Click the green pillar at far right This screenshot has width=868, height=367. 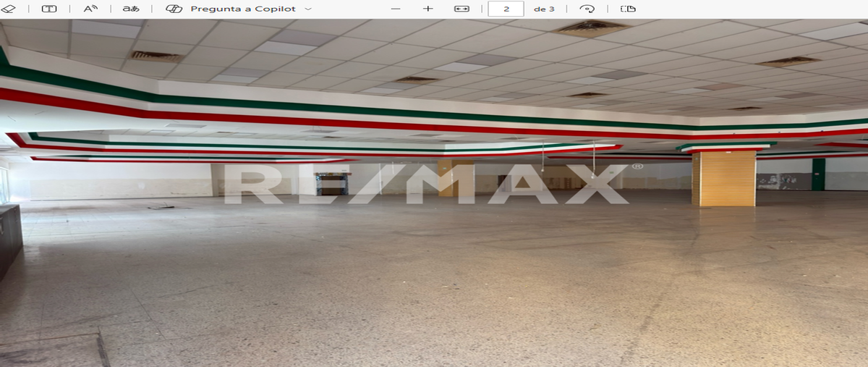click(x=818, y=174)
